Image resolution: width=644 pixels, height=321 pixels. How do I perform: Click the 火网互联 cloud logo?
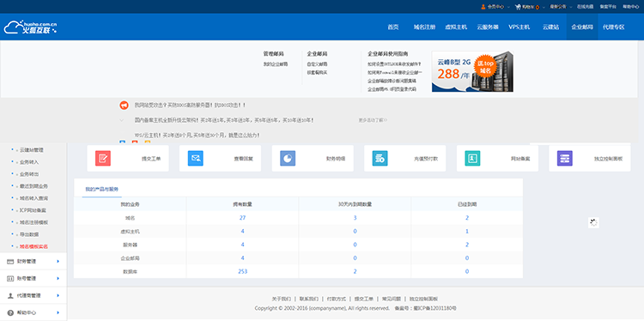30,27
